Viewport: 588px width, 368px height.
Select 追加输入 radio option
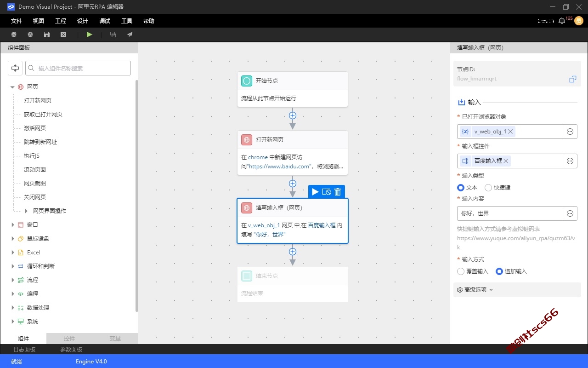(x=499, y=271)
